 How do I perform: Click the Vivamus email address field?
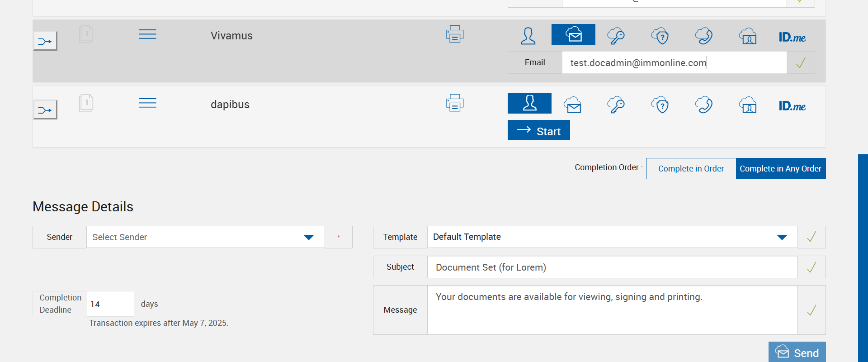674,63
